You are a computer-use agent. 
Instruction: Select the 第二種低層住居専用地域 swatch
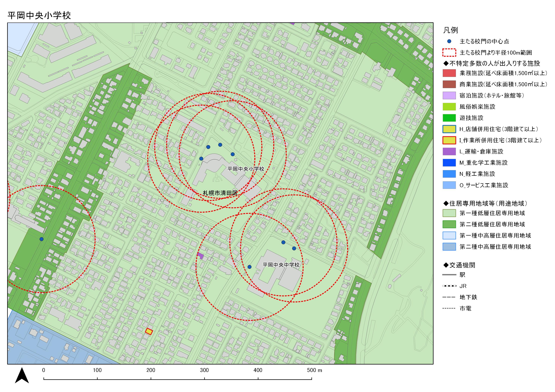pos(449,224)
